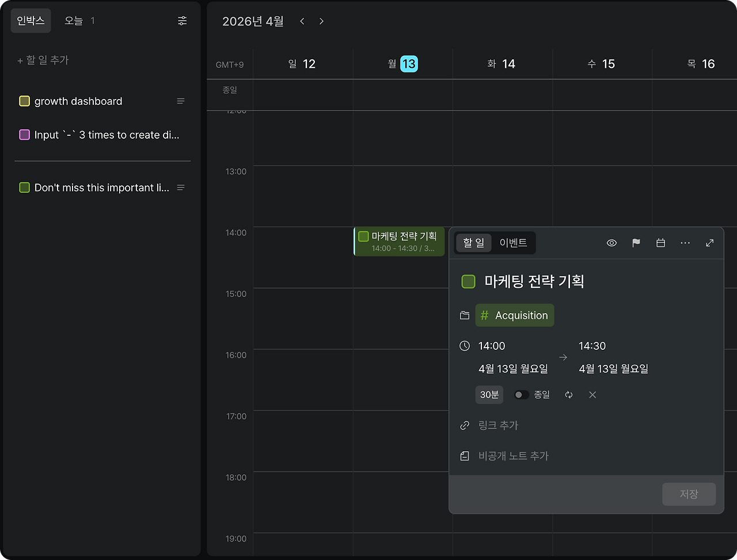Click the note icon beside 비공개 노트 추가
This screenshot has width=737, height=560.
tap(465, 456)
